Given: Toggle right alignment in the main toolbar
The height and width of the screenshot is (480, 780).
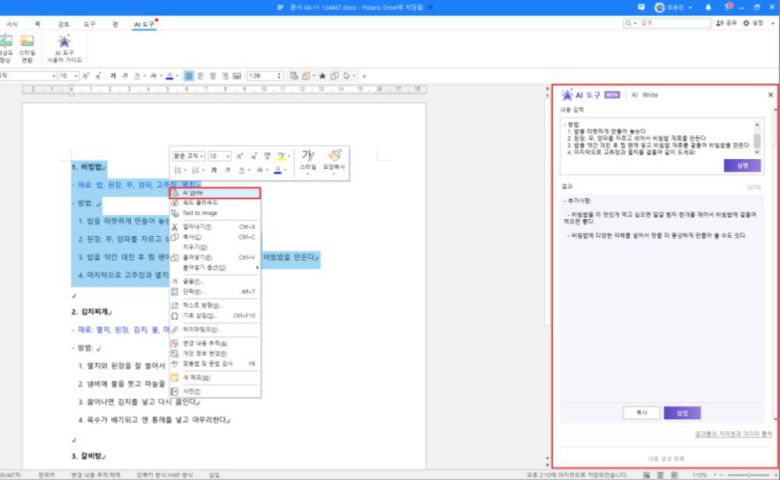Looking at the screenshot, I should [x=225, y=76].
